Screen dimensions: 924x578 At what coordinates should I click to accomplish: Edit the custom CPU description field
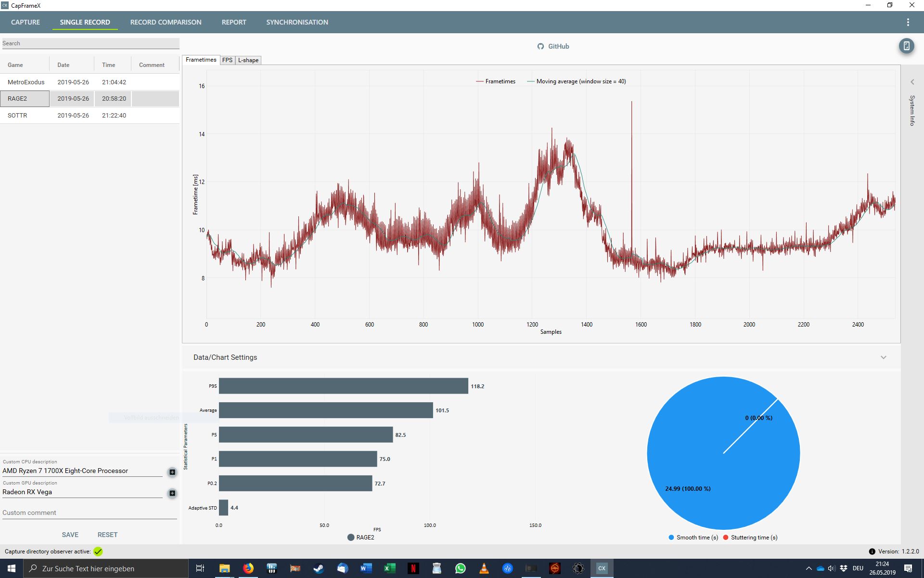(x=82, y=471)
